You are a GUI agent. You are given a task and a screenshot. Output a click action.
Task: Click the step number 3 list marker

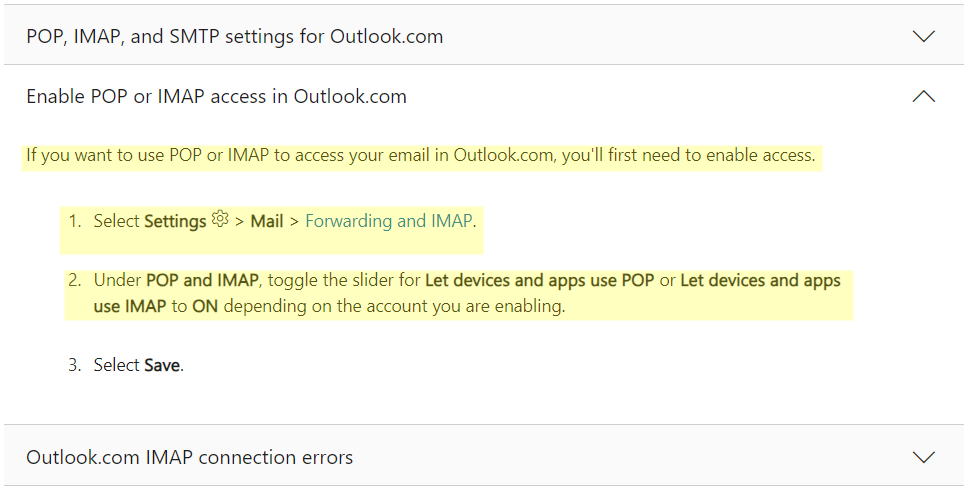click(x=74, y=366)
